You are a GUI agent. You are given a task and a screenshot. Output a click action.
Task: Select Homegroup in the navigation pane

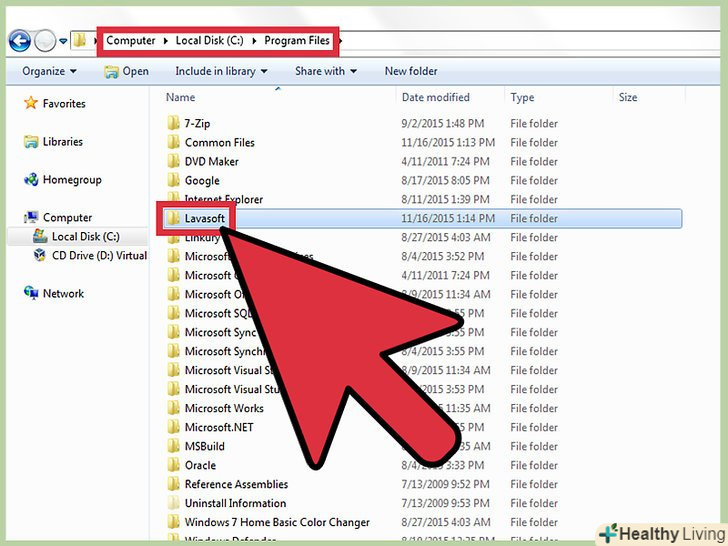(72, 180)
